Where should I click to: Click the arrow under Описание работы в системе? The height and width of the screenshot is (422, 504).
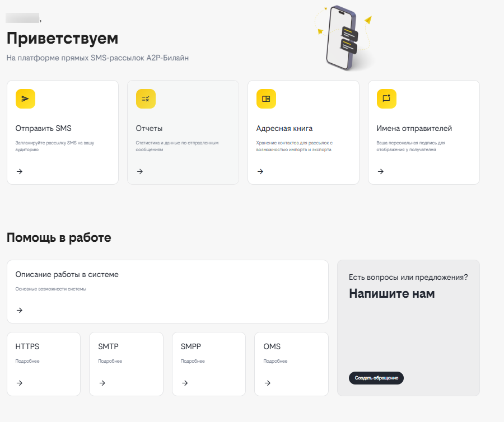20,310
